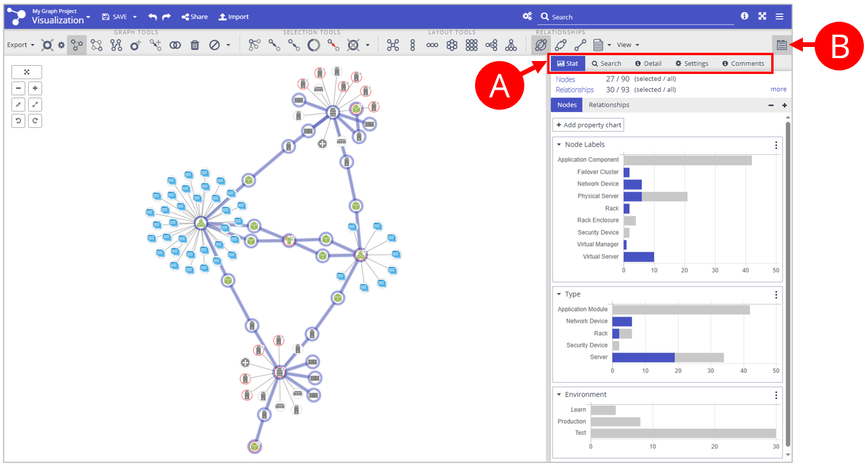Select the tree hierarchy layout icon
This screenshot has height=466, width=868.
511,45
